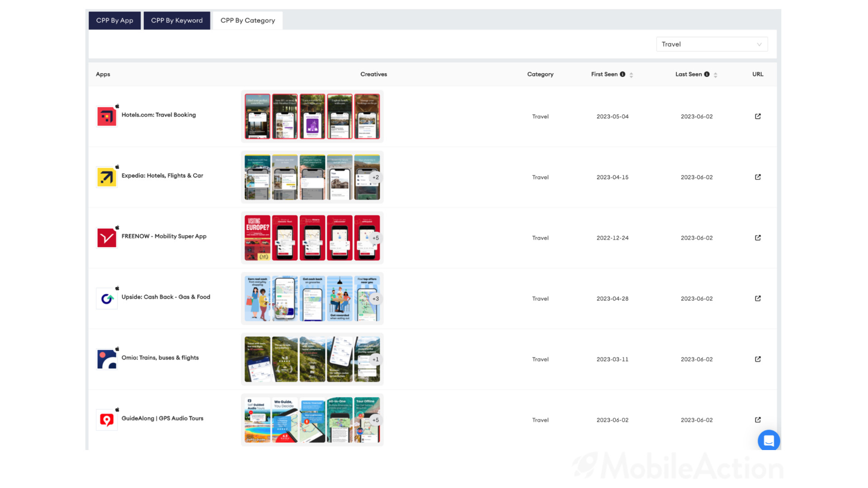Open external URL for Upside row

tap(758, 298)
